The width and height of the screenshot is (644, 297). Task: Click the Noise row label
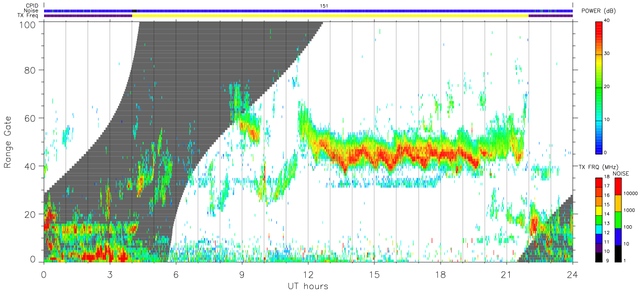point(32,10)
